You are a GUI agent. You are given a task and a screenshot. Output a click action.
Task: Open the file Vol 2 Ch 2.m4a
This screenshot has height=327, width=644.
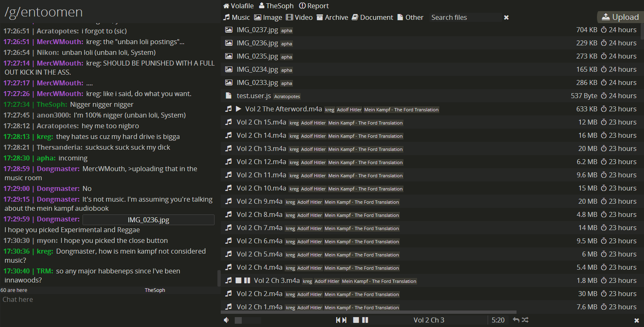click(259, 294)
